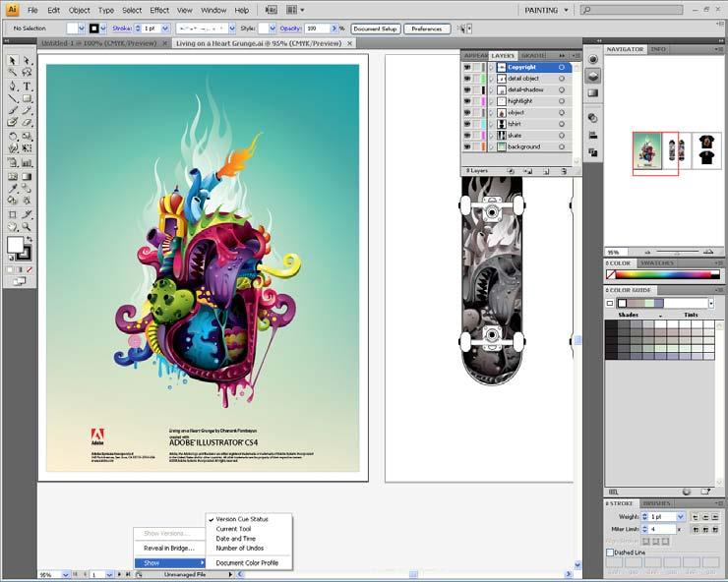Open the File menu
This screenshot has height=582, width=728.
pyautogui.click(x=32, y=10)
